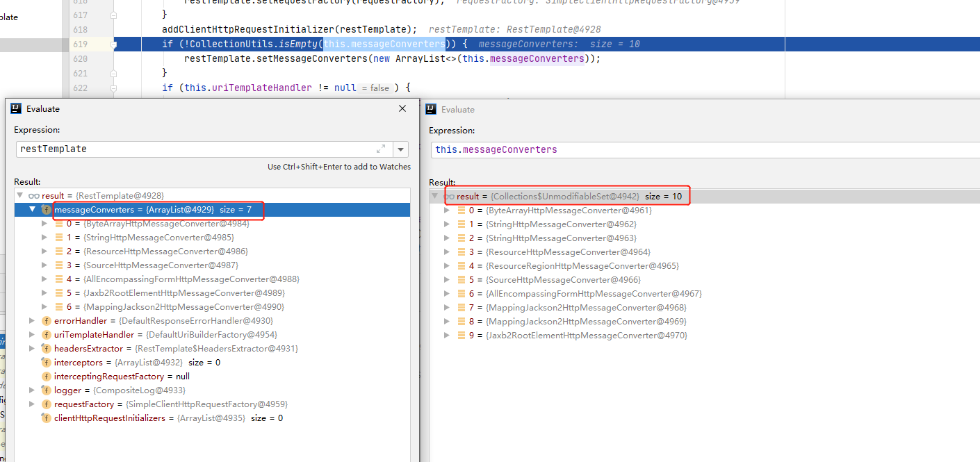Select clientHttpRequestInitializers row

(212, 418)
